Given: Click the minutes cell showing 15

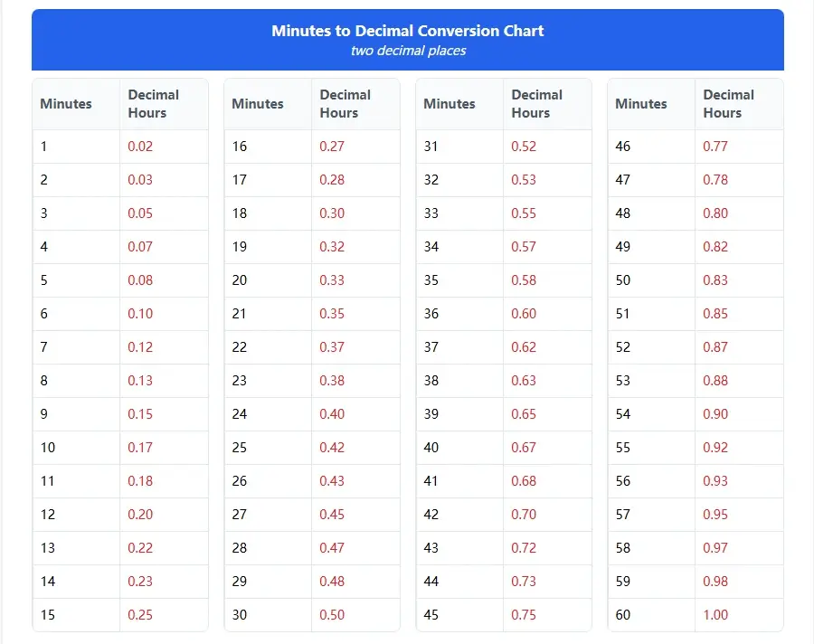Looking at the screenshot, I should tap(48, 615).
